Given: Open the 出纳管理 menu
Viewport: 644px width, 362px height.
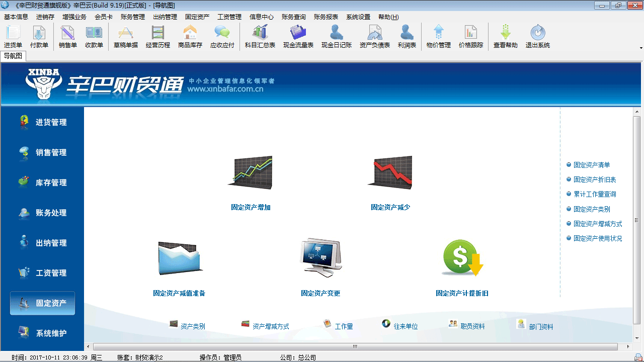Looking at the screenshot, I should (165, 17).
